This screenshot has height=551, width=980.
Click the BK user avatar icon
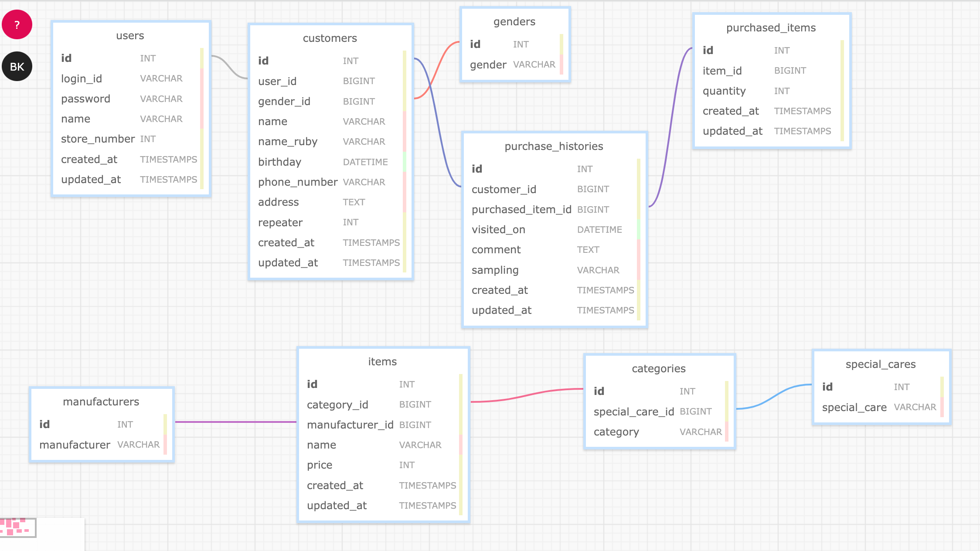coord(17,66)
